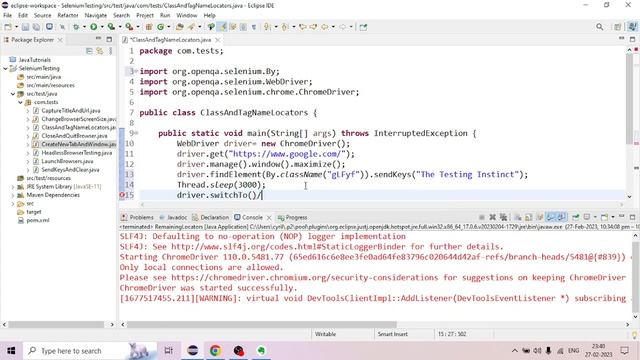Open SendKeysAndClear.java in explorer

tap(70, 170)
